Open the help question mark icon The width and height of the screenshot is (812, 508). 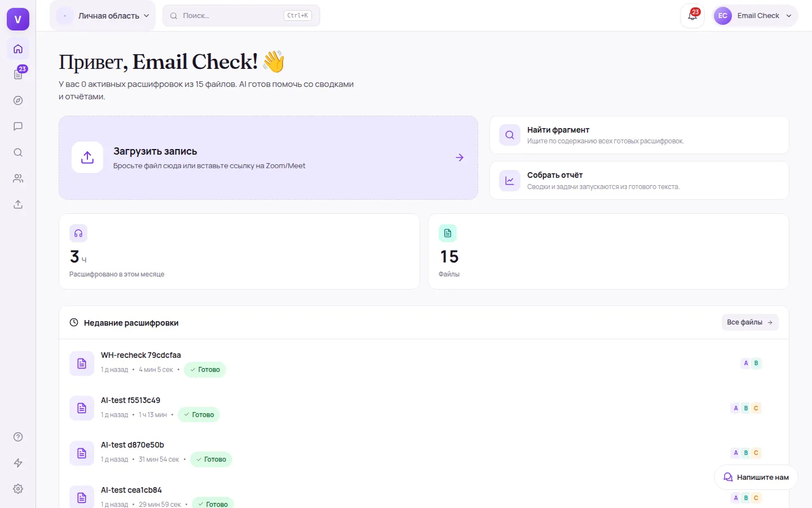point(18,437)
